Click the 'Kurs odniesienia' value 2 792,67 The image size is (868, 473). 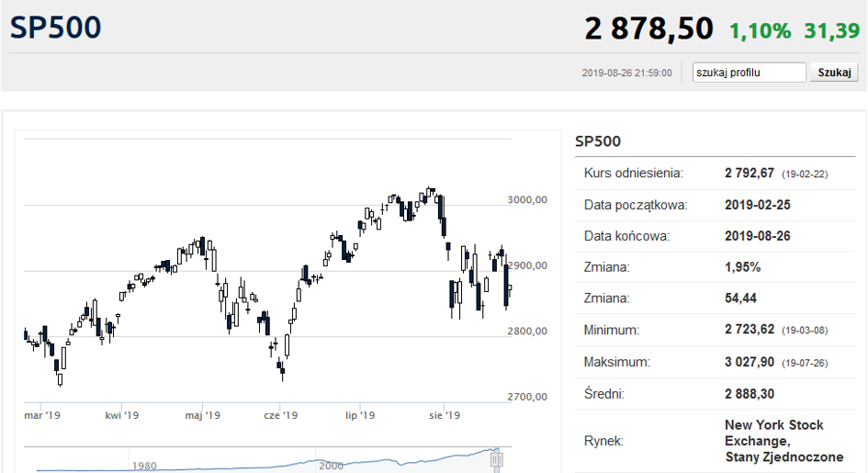(x=750, y=173)
